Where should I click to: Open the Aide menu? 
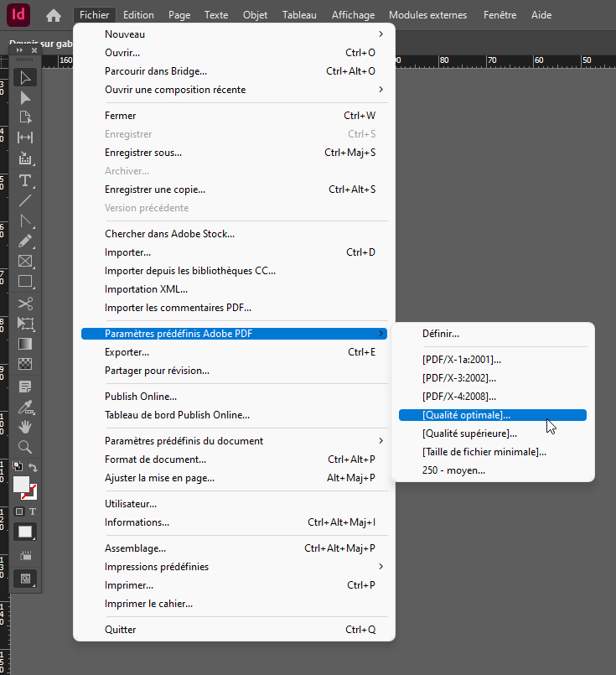[541, 15]
